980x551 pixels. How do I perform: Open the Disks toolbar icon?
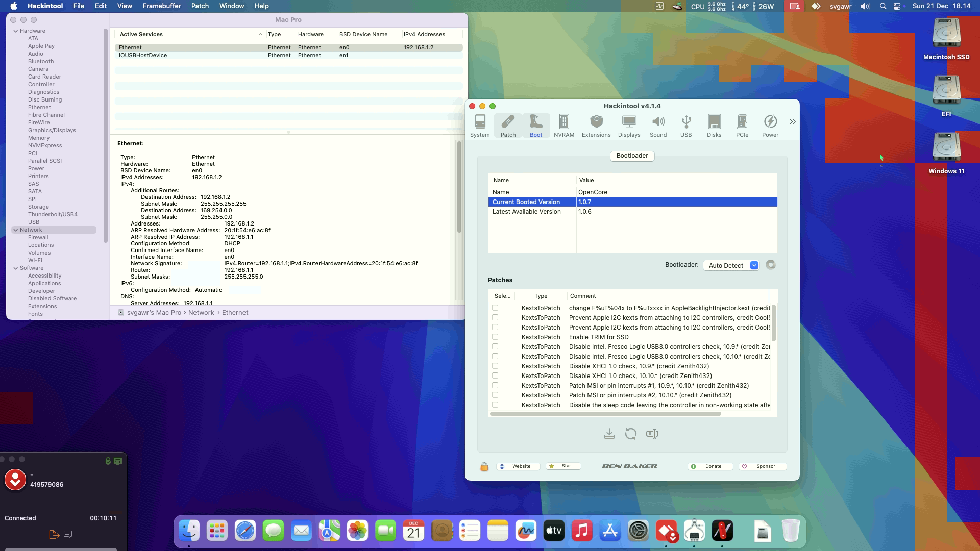pyautogui.click(x=714, y=126)
